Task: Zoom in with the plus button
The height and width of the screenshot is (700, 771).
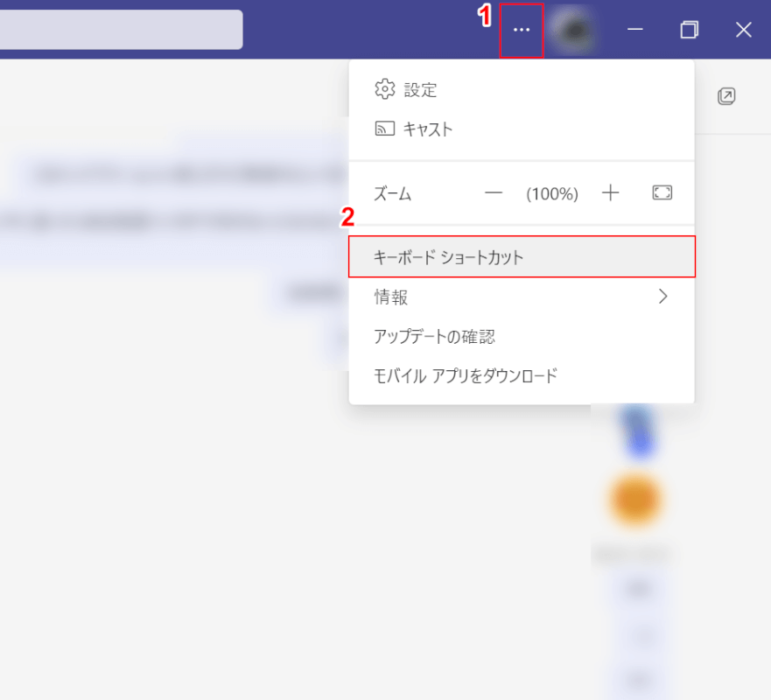Action: coord(611,193)
